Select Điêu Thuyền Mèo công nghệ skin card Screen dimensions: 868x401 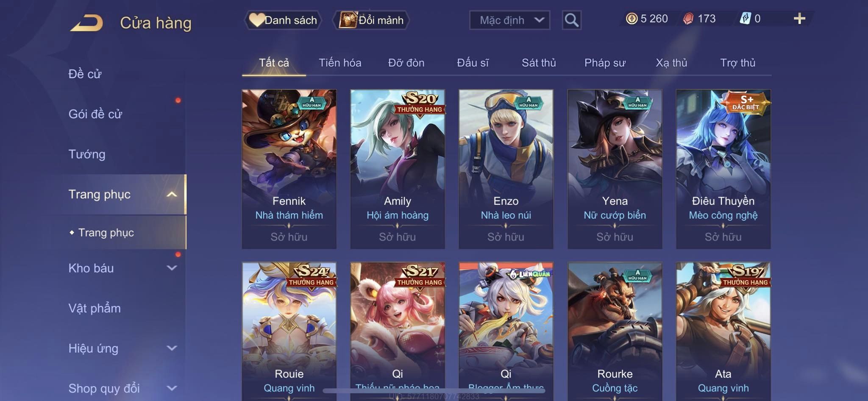[723, 169]
